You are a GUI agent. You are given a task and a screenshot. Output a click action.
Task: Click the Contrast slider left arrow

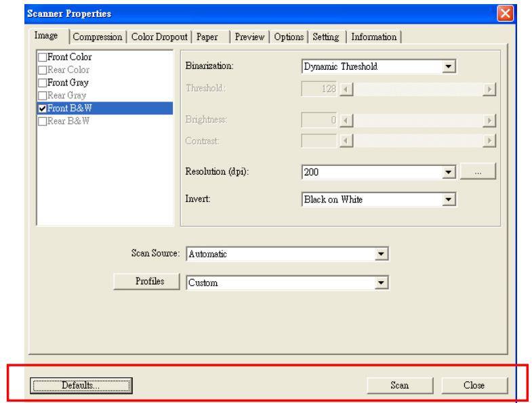[346, 141]
